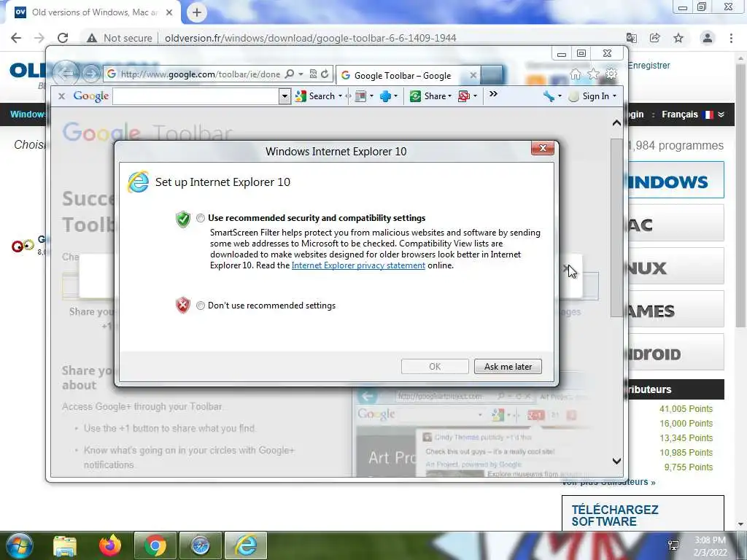Click the red crossed-out icon after Share
The width and height of the screenshot is (747, 560).
(463, 96)
